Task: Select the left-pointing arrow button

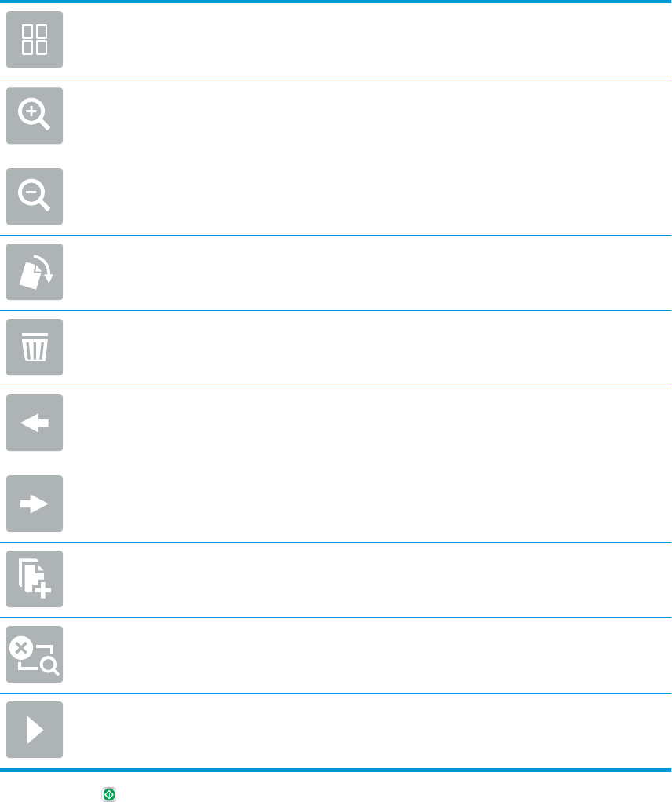Action: (x=35, y=423)
